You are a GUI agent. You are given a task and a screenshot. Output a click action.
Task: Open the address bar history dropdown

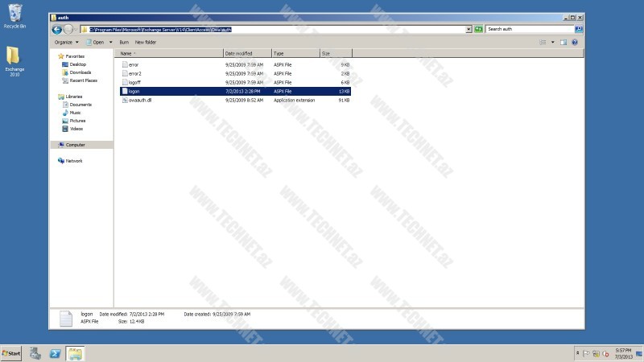pyautogui.click(x=469, y=29)
